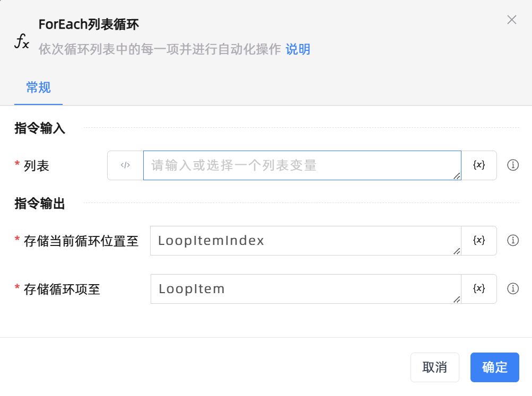Click the info icon beside 存储循环项至
532x396 pixels.
click(512, 289)
